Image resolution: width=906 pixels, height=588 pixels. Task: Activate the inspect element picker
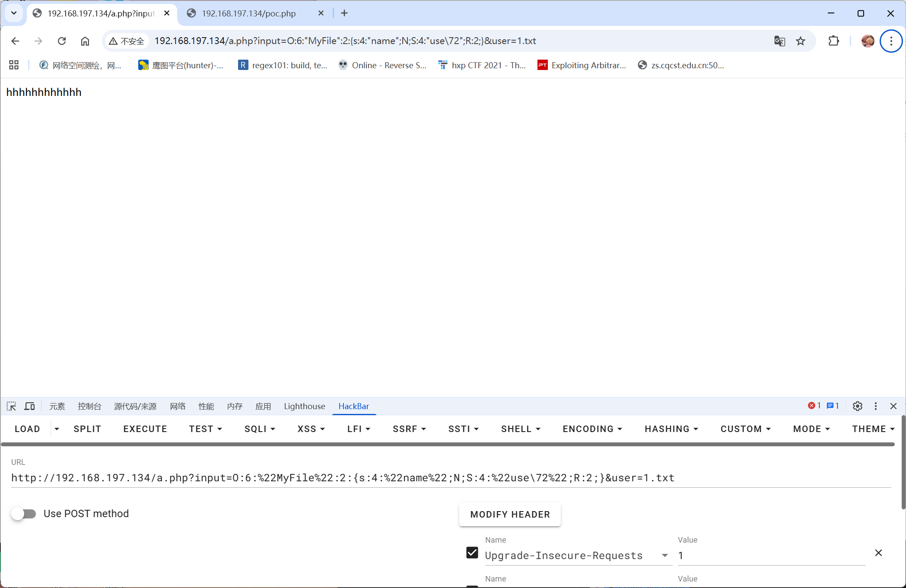pyautogui.click(x=11, y=406)
